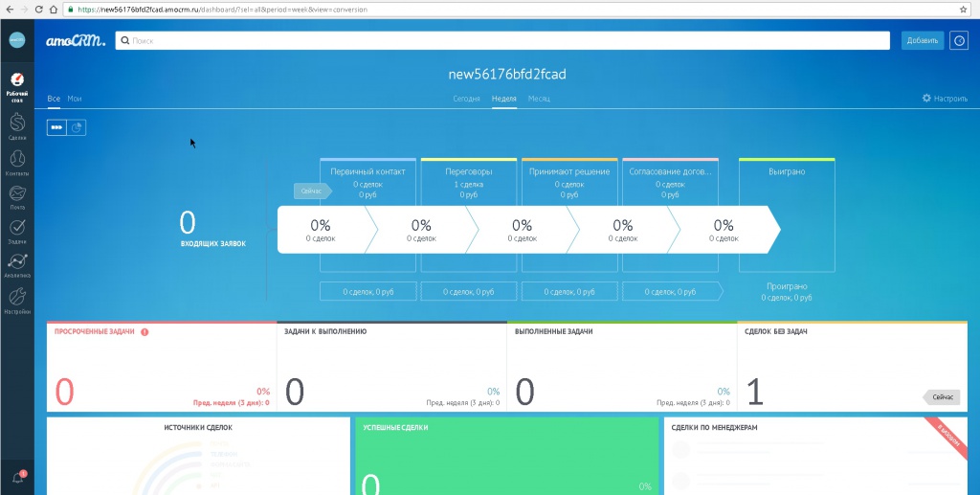Viewport: 980px width, 495px height.
Task: Reload the page in browser
Action: 38,10
